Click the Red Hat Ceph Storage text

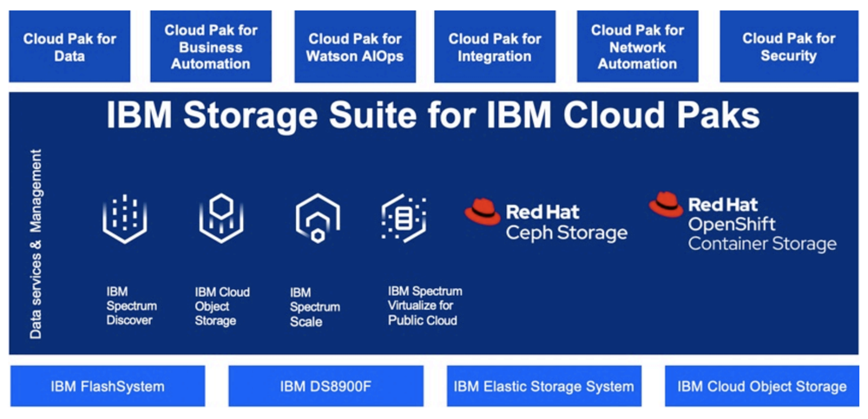click(x=566, y=222)
